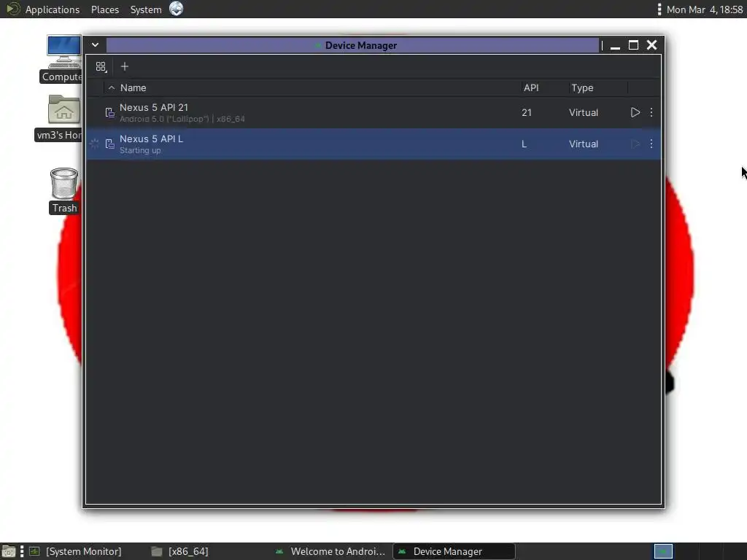The image size is (747, 560).
Task: Click the Starting up status text
Action: (x=140, y=150)
